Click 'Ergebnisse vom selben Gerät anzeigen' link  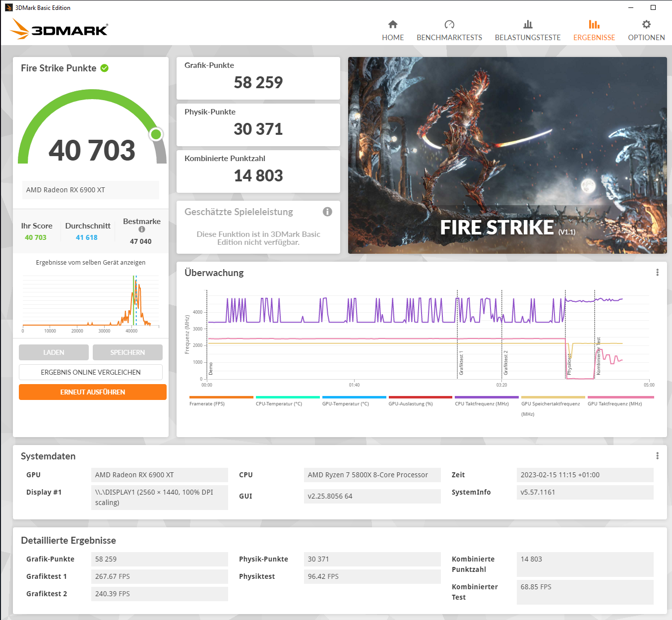pyautogui.click(x=91, y=263)
